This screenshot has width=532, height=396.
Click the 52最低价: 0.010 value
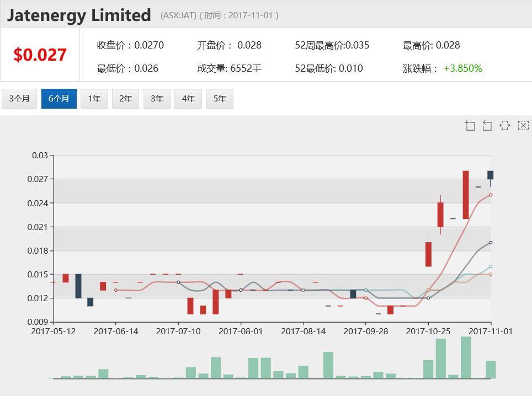click(329, 68)
